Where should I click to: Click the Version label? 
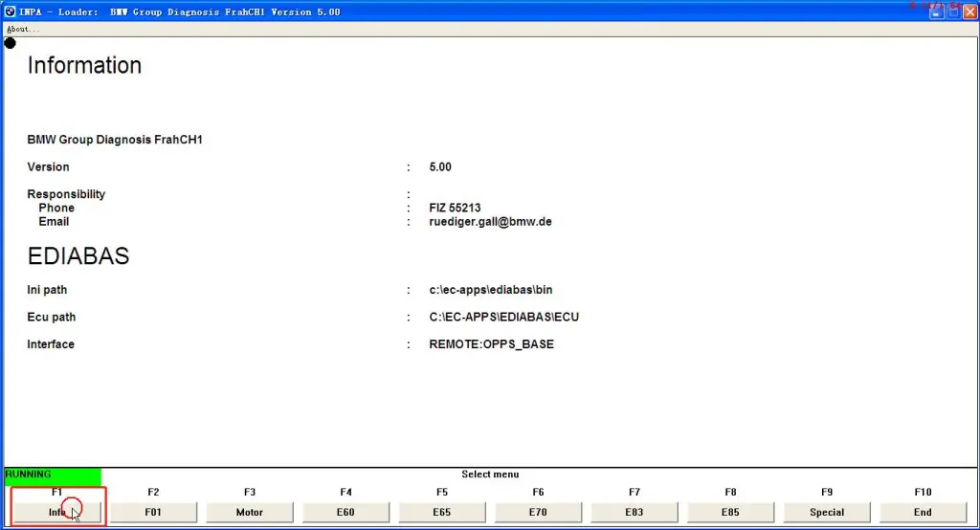point(48,166)
